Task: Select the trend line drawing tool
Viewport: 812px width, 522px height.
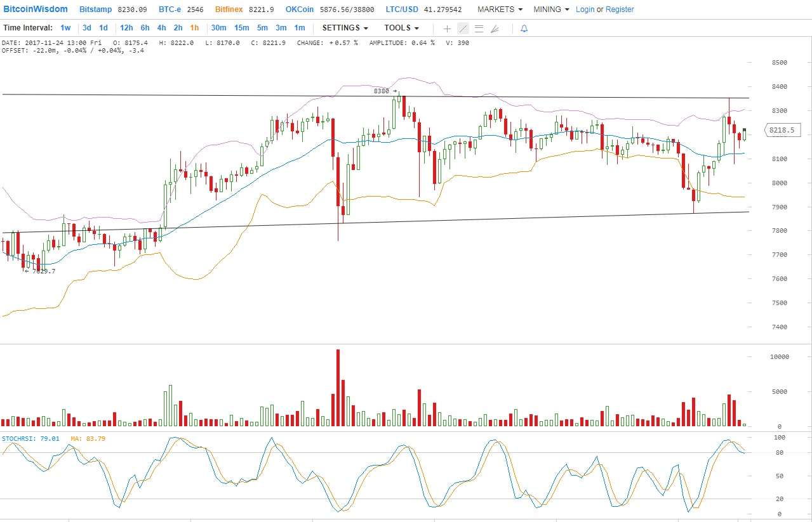Action: tap(463, 29)
